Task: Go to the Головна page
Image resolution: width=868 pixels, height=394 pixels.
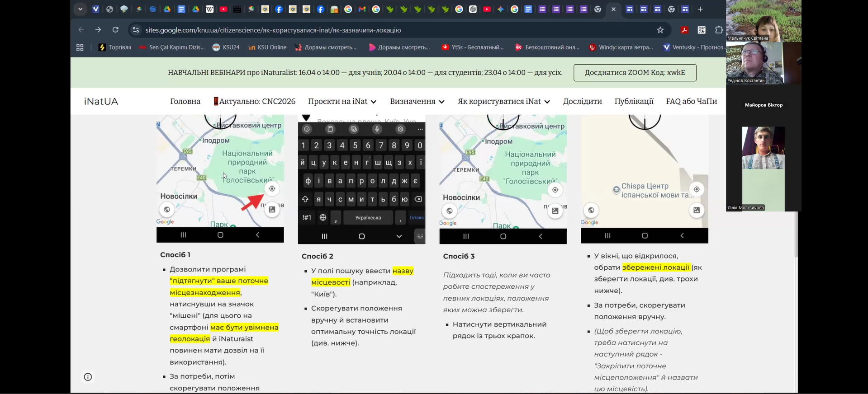Action: tap(185, 101)
